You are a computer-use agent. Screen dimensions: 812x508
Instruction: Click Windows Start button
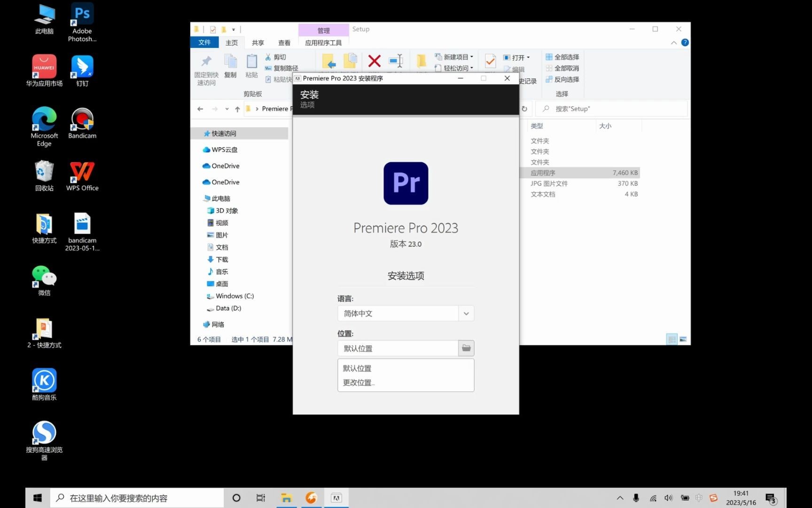pyautogui.click(x=38, y=498)
